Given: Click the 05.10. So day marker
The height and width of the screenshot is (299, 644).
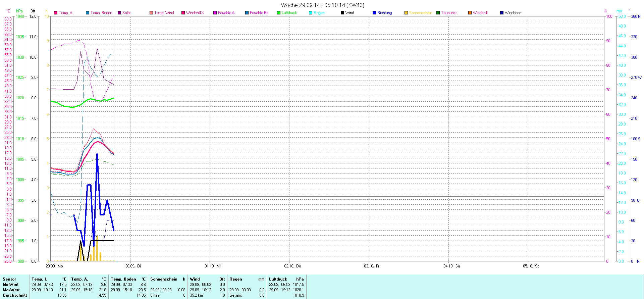Looking at the screenshot, I should (531, 266).
